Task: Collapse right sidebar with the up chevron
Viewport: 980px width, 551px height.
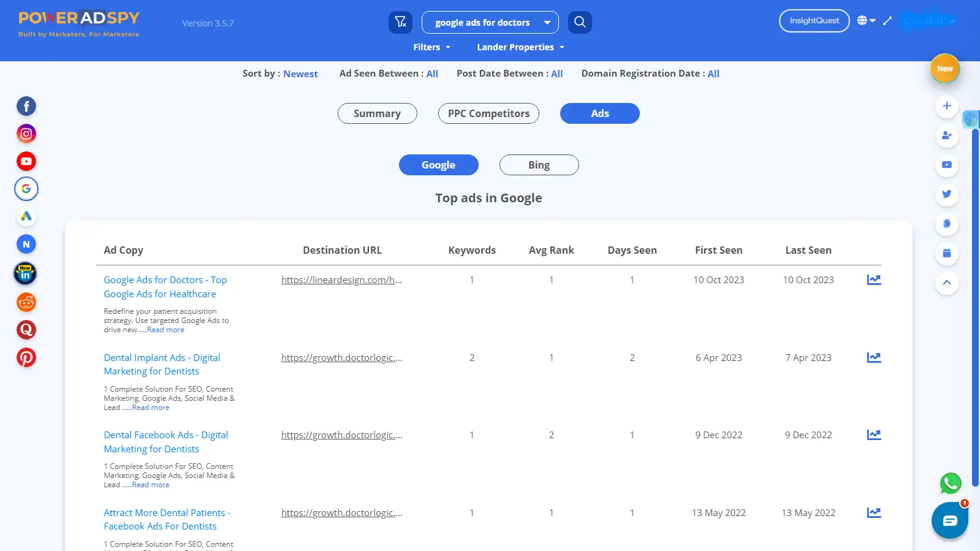Action: click(947, 283)
